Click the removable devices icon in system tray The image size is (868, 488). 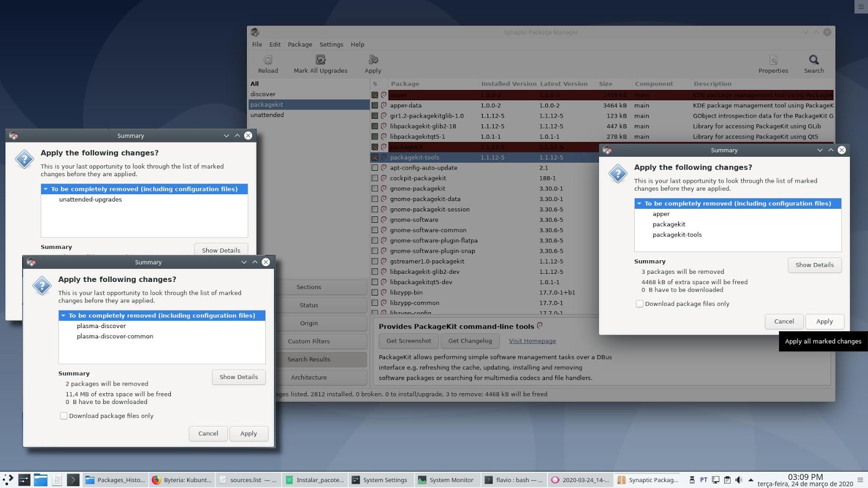[x=692, y=480]
